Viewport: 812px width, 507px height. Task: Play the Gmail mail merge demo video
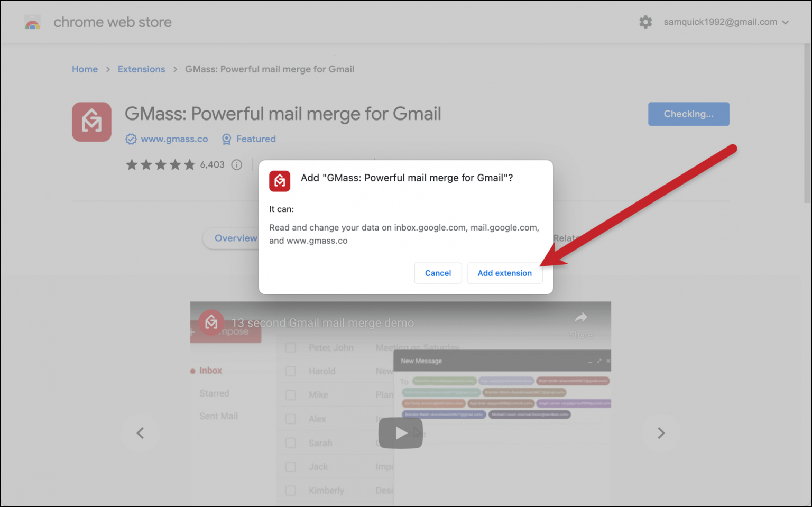click(x=400, y=433)
